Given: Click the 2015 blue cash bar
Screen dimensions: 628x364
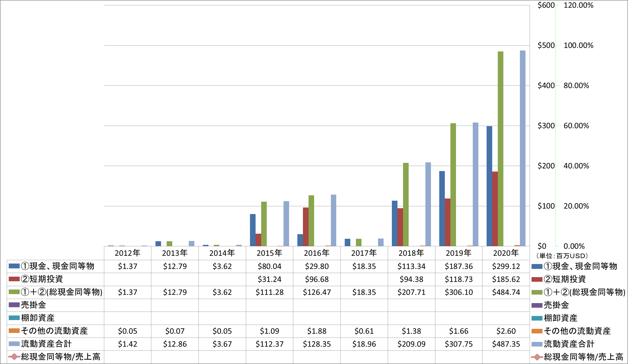Looking at the screenshot, I should (253, 230).
